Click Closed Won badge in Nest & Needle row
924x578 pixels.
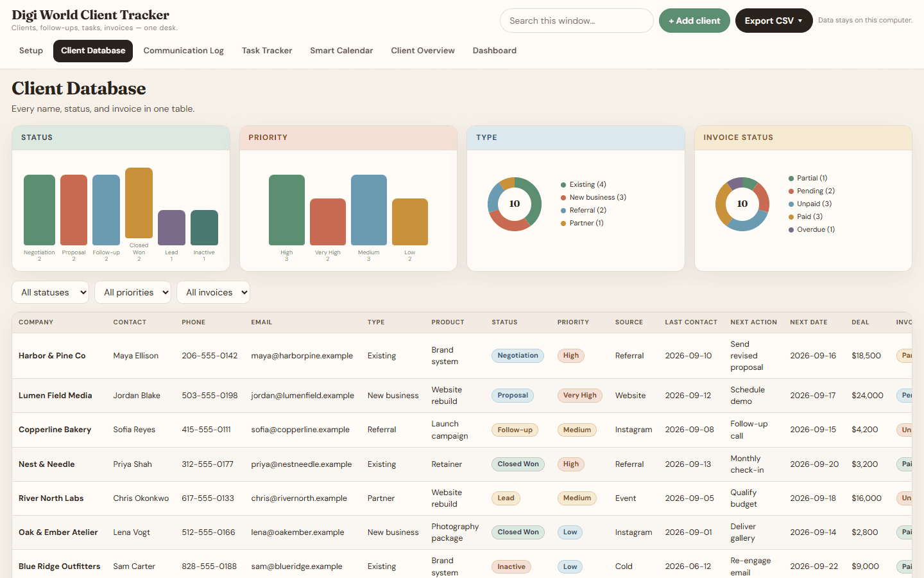click(x=518, y=464)
